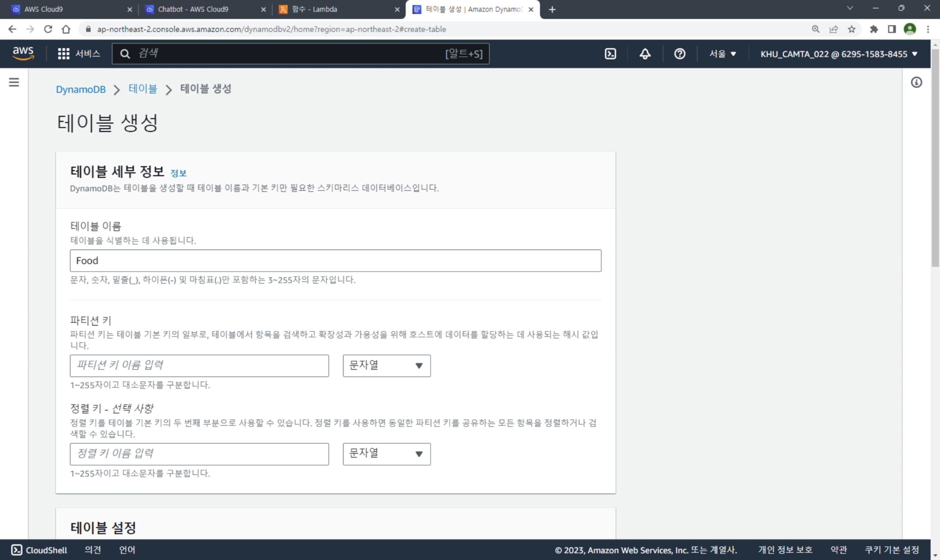Click the browser home icon
Image resolution: width=940 pixels, height=560 pixels.
66,29
